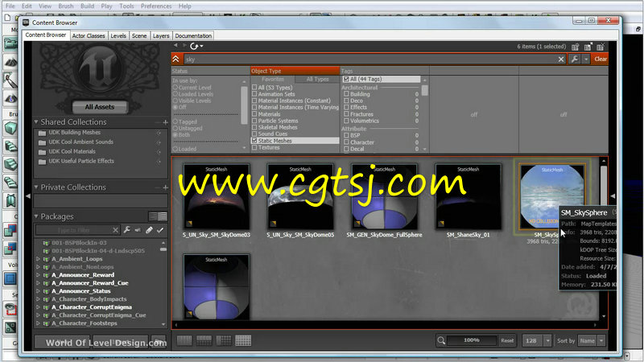The width and height of the screenshot is (644, 362).
Task: Click package icon next to A_Ambient_Loops
Action: [46, 259]
